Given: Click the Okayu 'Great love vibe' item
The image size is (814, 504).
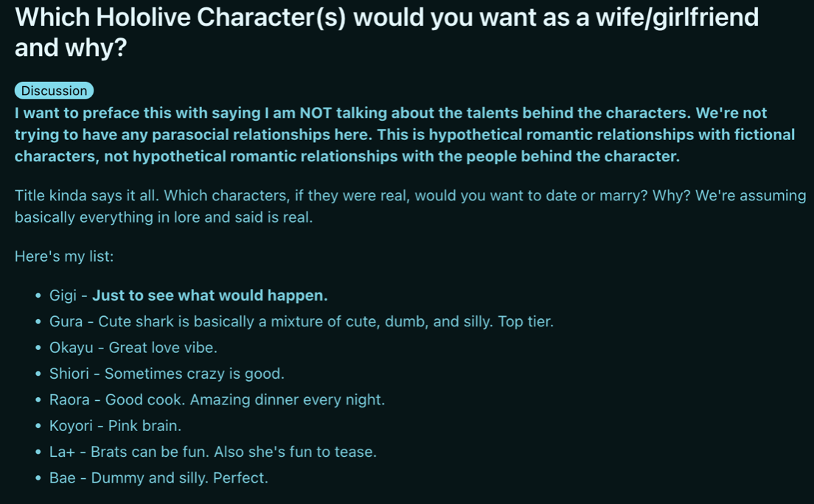Looking at the screenshot, I should click(x=133, y=347).
